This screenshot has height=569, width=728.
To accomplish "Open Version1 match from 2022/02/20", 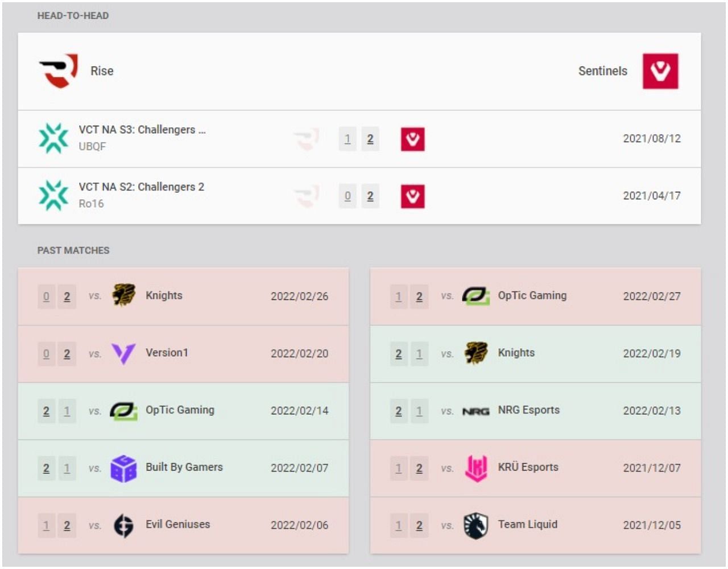I will [x=183, y=354].
